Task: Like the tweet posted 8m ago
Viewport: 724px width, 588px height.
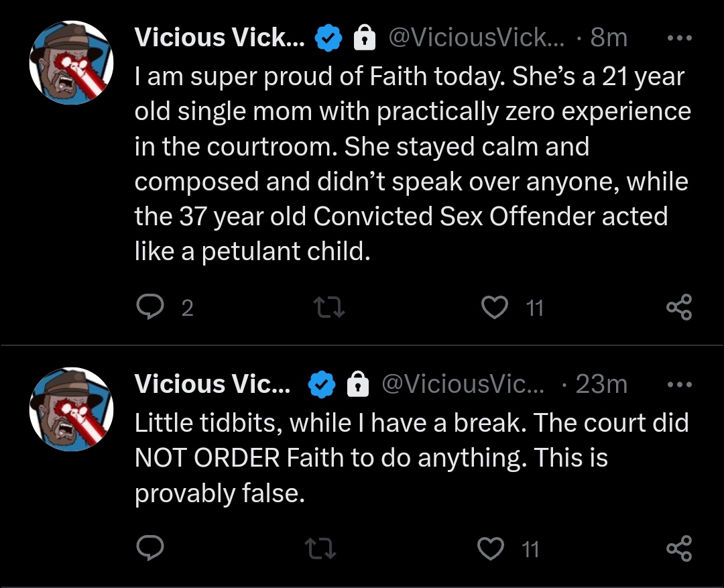Action: (495, 308)
